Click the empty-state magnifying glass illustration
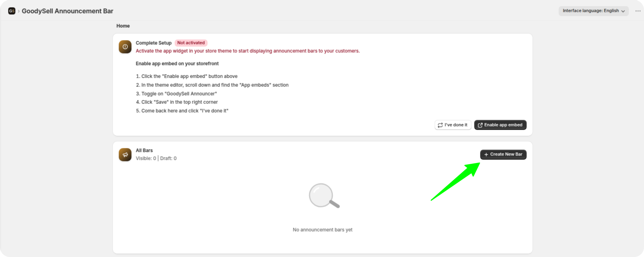 [324, 196]
